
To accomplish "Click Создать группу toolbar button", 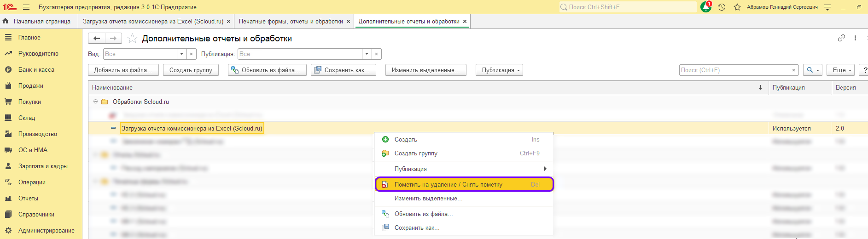I will (191, 70).
